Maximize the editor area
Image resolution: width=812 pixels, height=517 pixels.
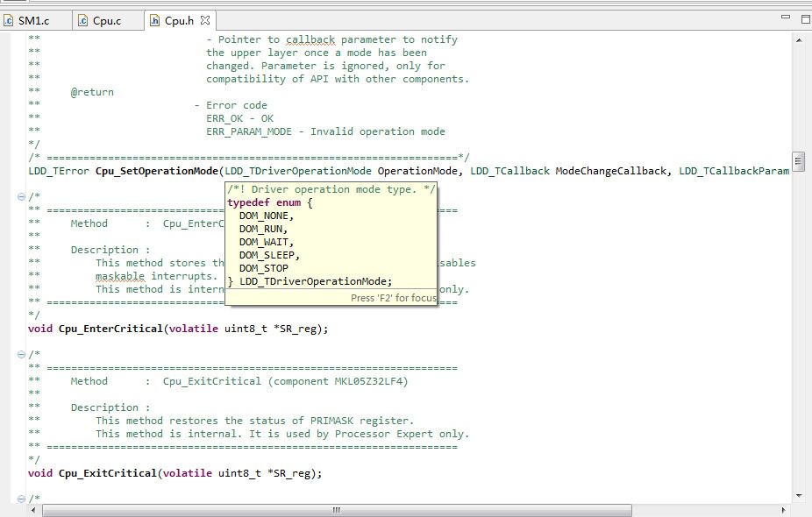tap(805, 19)
